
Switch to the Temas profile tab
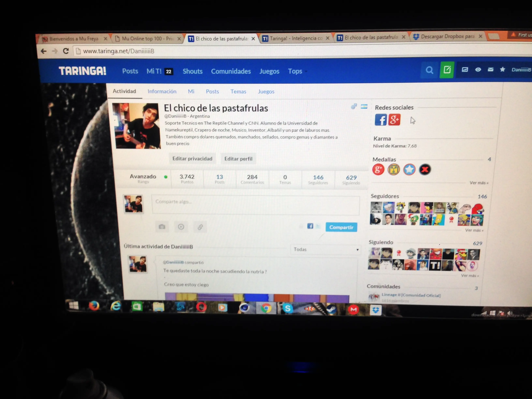[238, 92]
